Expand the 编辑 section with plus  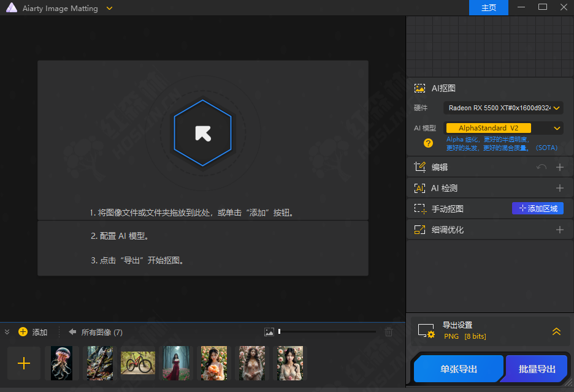click(560, 167)
